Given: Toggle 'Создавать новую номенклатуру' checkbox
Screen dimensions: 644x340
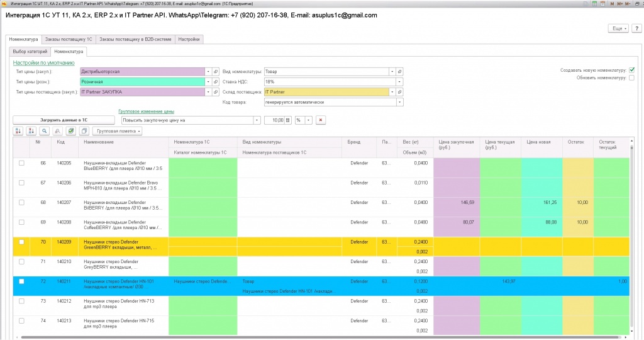Looking at the screenshot, I should tap(631, 70).
